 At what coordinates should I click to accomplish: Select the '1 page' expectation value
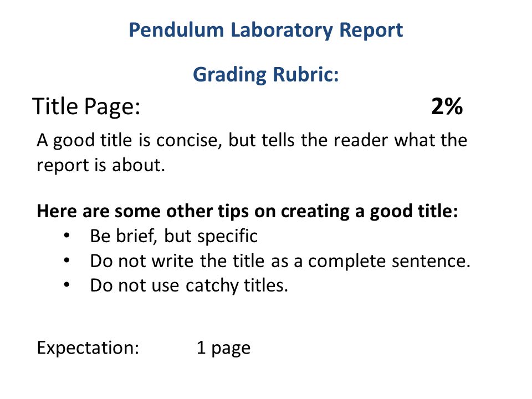click(x=223, y=349)
